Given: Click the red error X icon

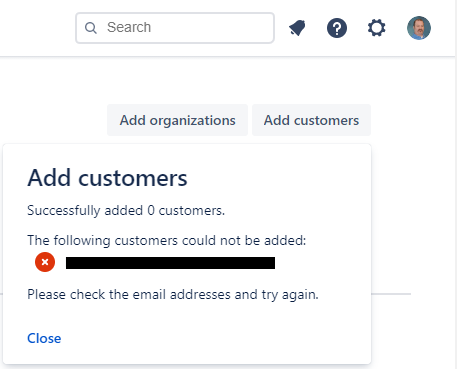Looking at the screenshot, I should pyautogui.click(x=45, y=262).
